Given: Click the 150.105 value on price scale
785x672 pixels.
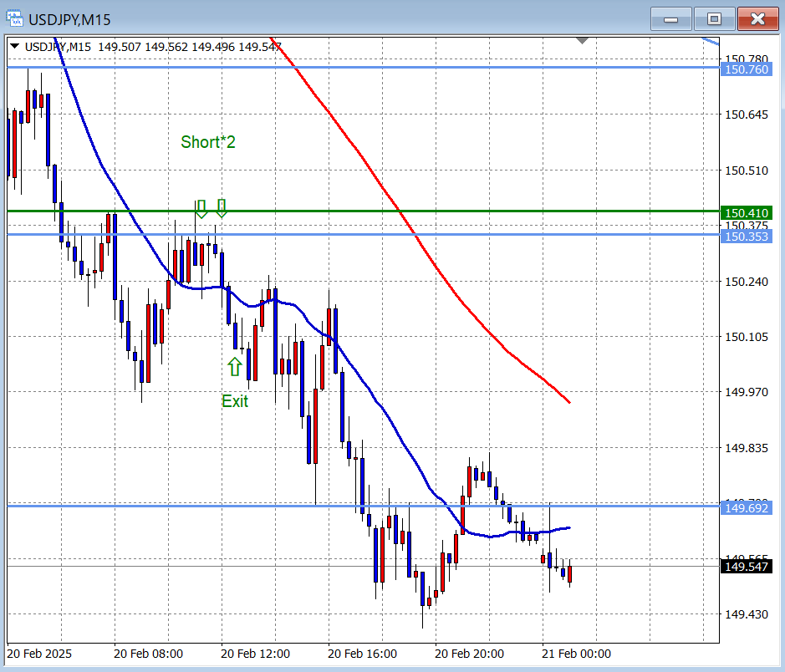Looking at the screenshot, I should (x=746, y=337).
